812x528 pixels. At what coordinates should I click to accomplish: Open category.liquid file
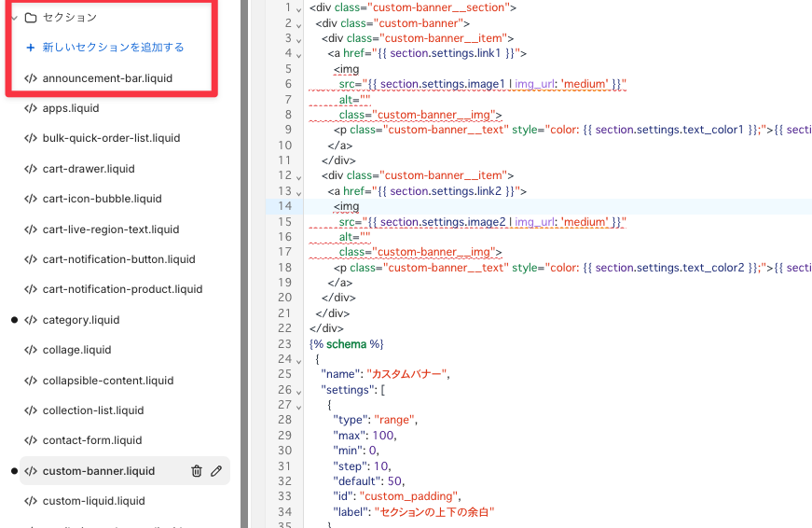tap(81, 320)
